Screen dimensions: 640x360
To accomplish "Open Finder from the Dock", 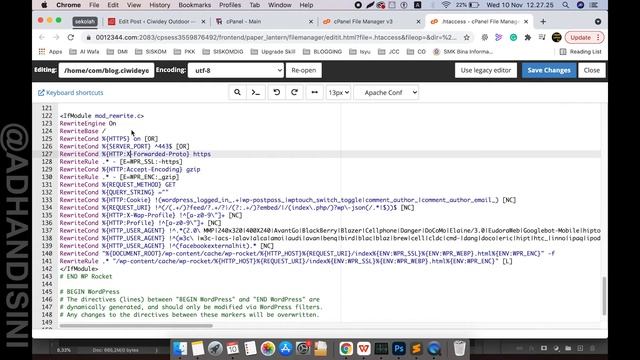I will point(180,348).
